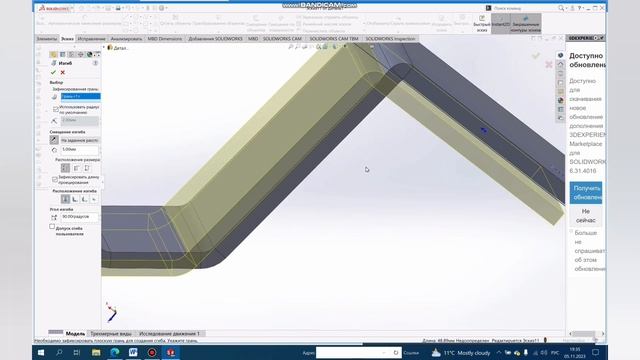Select third dimension placement option

click(x=87, y=168)
